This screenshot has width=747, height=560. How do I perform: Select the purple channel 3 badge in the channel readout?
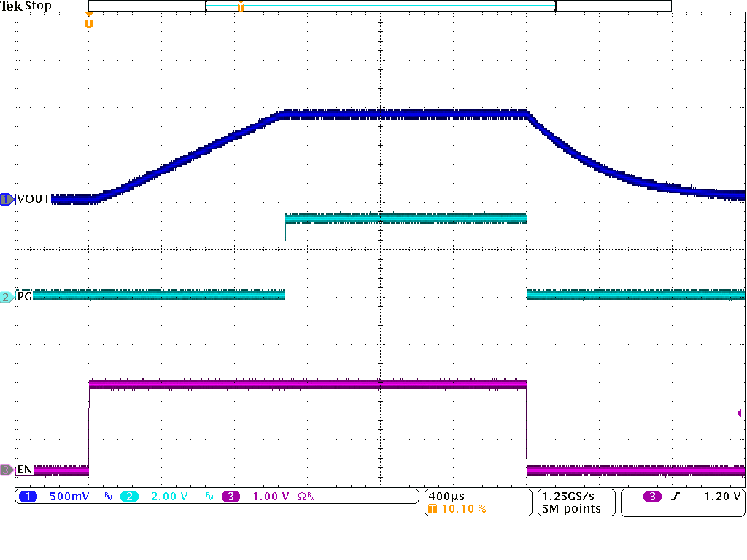pos(231,497)
